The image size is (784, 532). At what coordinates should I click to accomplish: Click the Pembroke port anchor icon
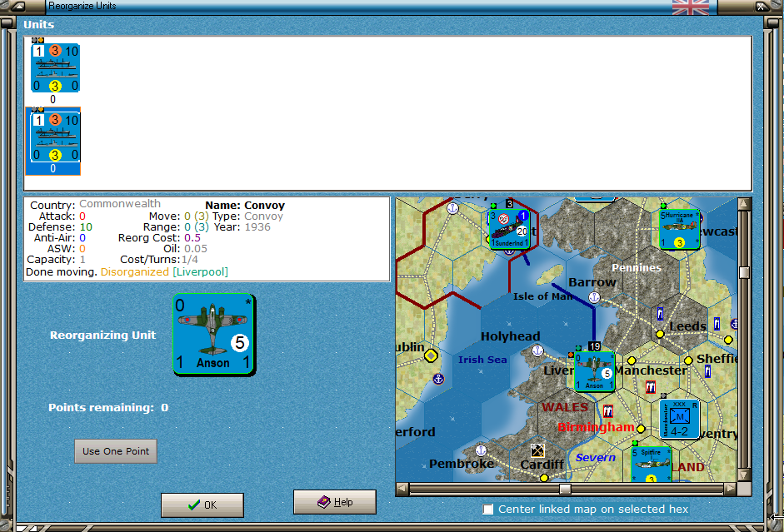[481, 450]
